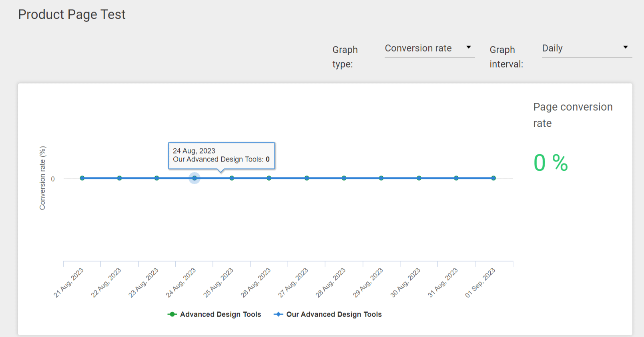Screen dimensions: 644x337
Task: Select the 31 Aug, 2023 data point
Action: (x=456, y=178)
